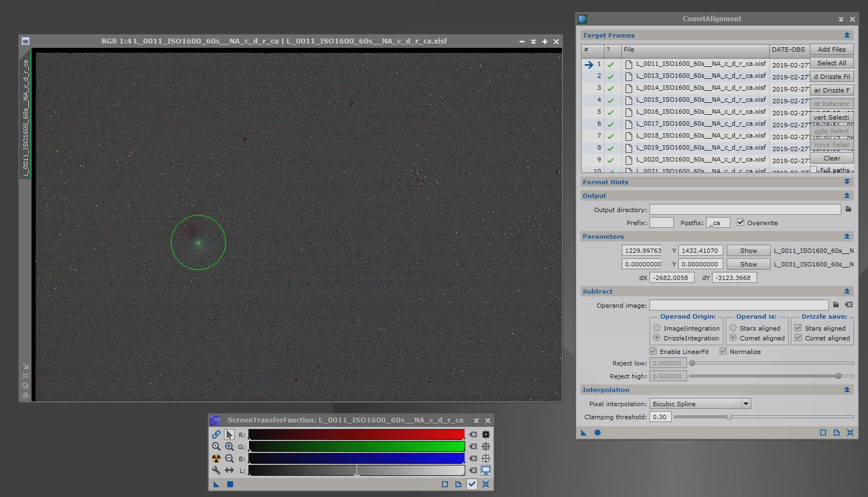Toggle linked RGB channels in ScreenTransferFunction
Image resolution: width=868 pixels, height=497 pixels.
(x=216, y=434)
